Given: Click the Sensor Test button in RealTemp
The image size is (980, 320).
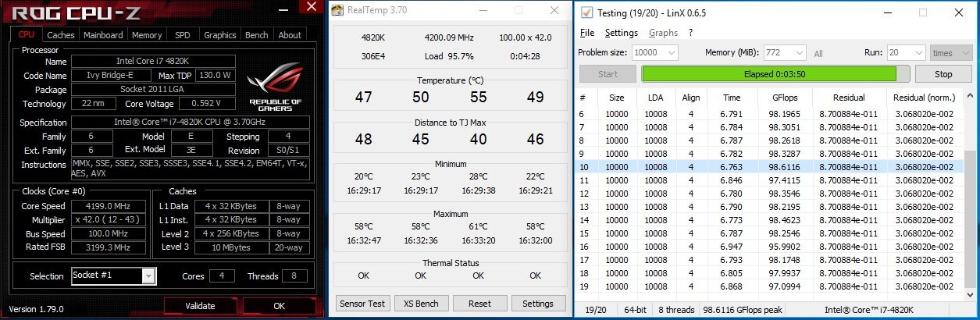Looking at the screenshot, I should coord(362,303).
